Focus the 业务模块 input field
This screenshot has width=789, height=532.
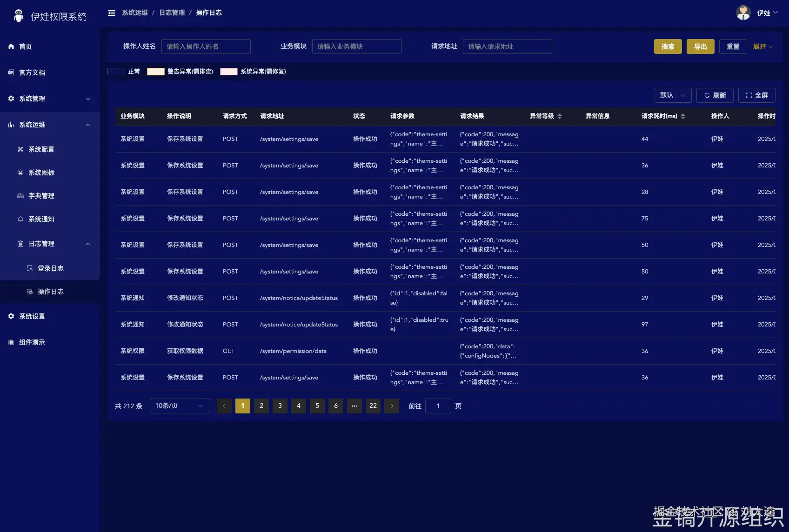[357, 47]
